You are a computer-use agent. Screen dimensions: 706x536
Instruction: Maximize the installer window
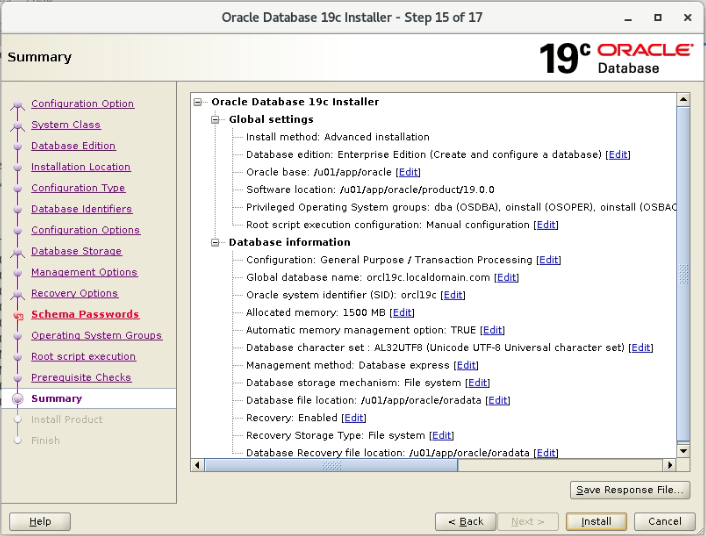658,18
